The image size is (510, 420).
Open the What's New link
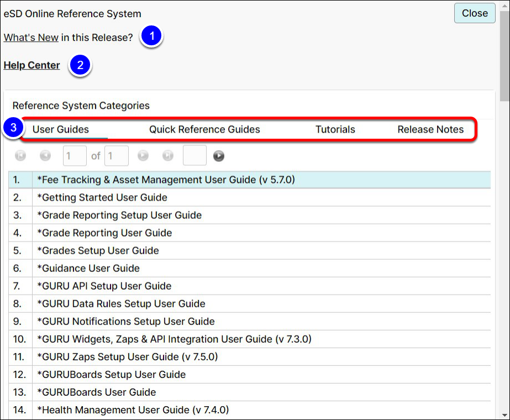tap(31, 38)
